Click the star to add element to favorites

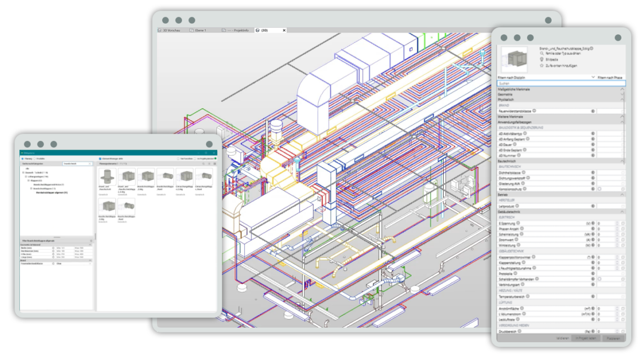pos(542,65)
